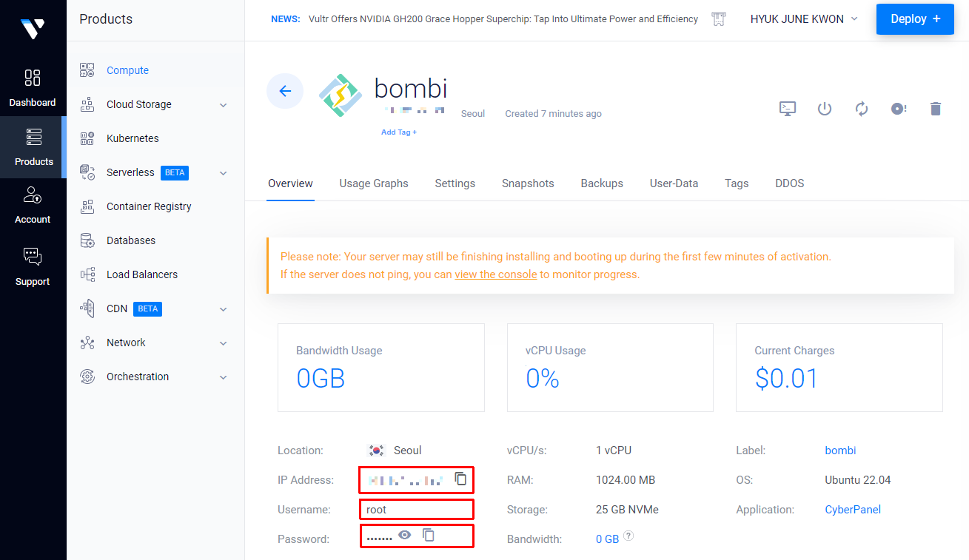Click the Add Tag + link
The image size is (969, 560).
(x=399, y=132)
